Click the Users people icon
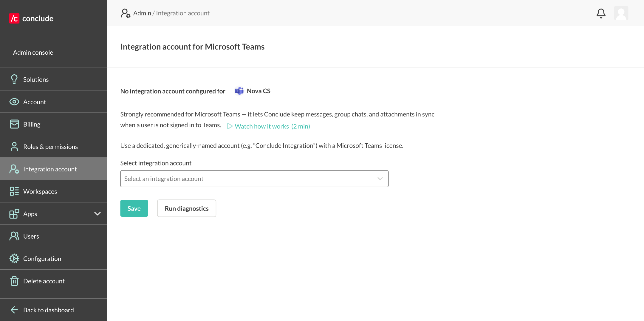 pyautogui.click(x=14, y=236)
